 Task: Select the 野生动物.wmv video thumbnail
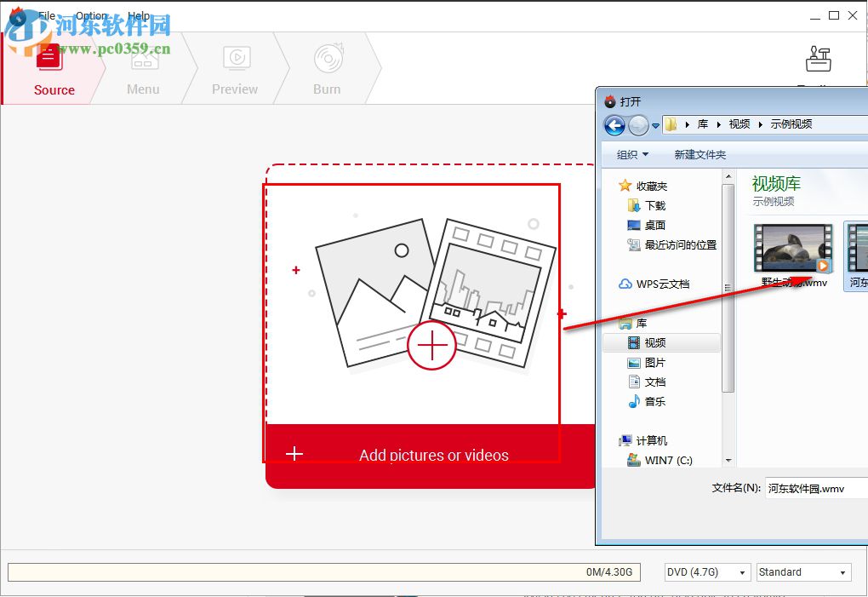click(x=792, y=249)
